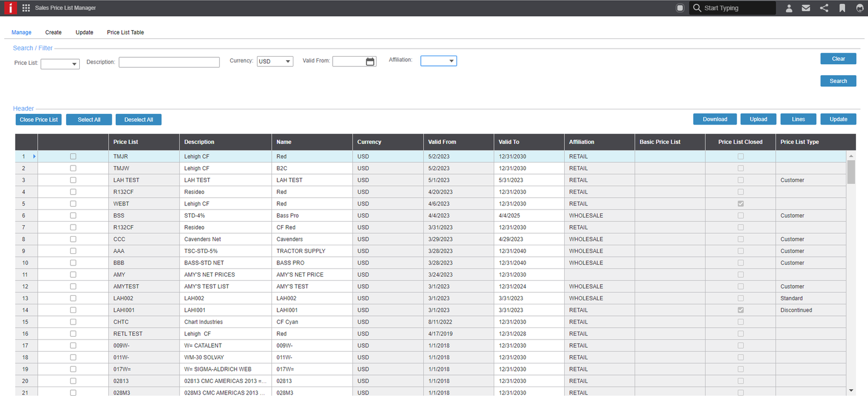Tick the select checkbox for AMYTEST row
Screen dimensions: 868x405
tap(73, 286)
